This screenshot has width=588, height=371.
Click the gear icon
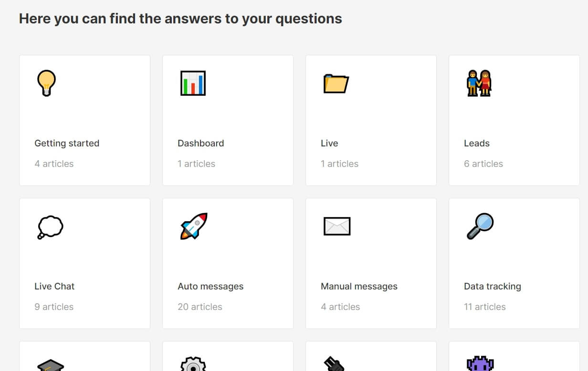point(193,365)
